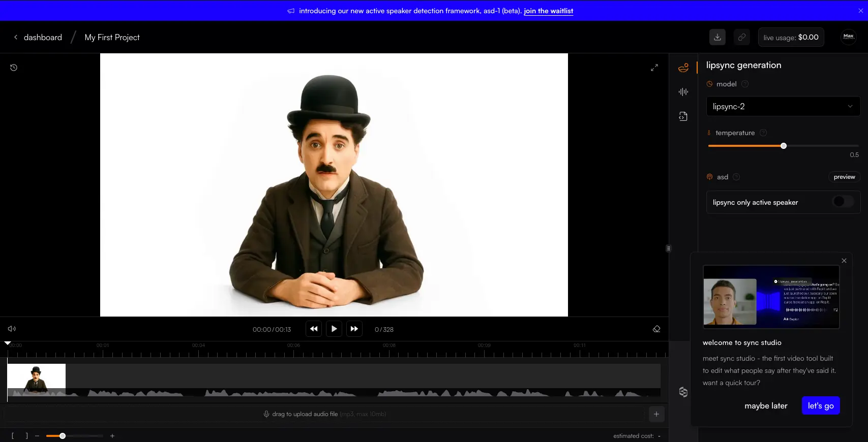Viewport: 868px width, 442px height.
Task: Set the in-point left bracket
Action: (x=13, y=436)
